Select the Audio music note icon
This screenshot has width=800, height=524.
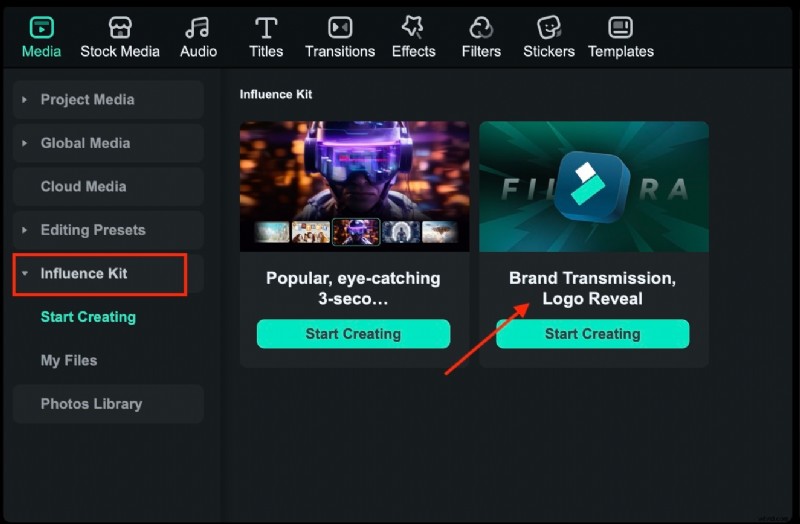pos(197,28)
